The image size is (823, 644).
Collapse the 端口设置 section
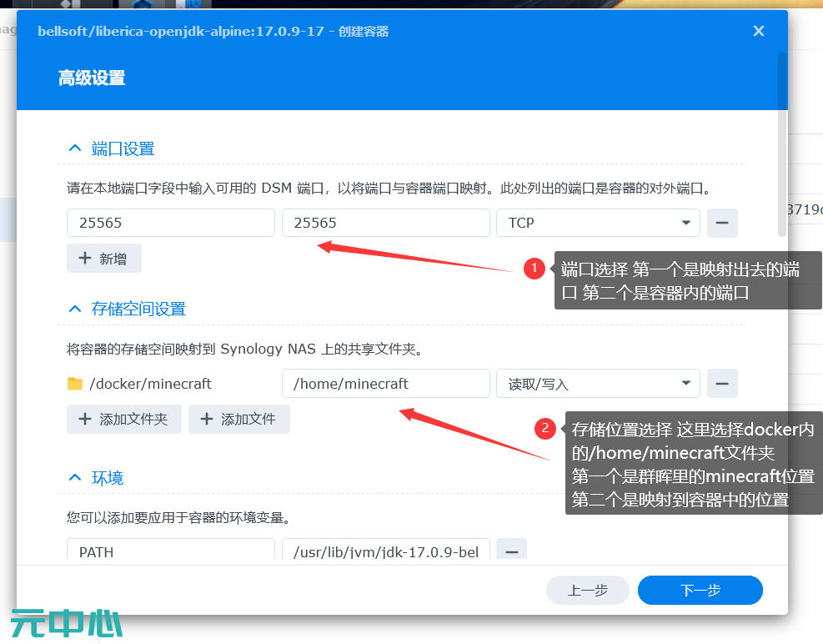pyautogui.click(x=75, y=148)
